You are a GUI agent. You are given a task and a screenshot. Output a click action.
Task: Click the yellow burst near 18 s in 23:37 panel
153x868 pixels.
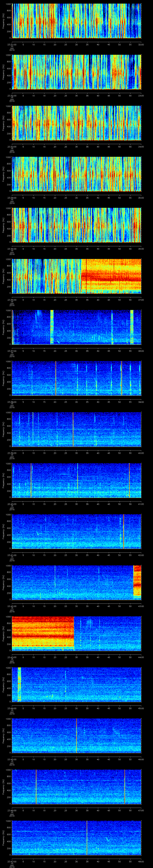click(x=52, y=327)
